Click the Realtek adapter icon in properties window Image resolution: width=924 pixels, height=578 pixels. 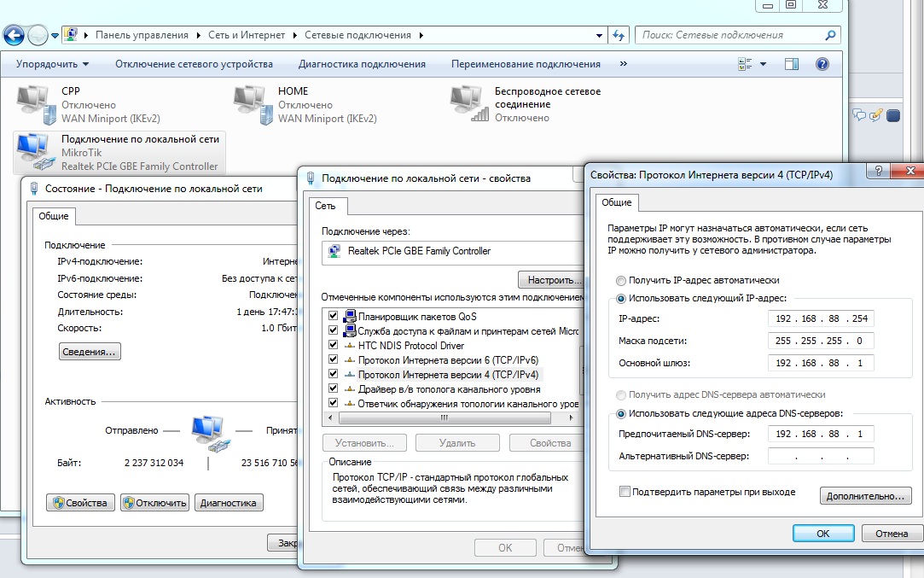[x=334, y=251]
